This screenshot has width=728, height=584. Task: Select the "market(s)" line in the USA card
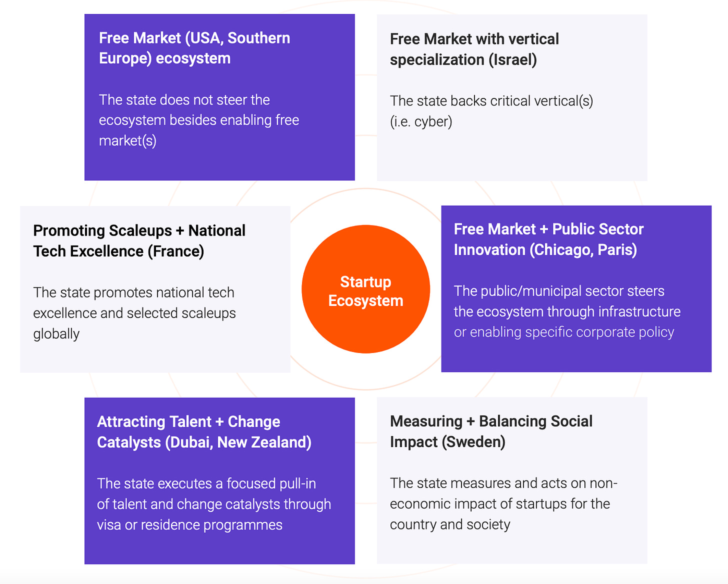click(x=127, y=141)
